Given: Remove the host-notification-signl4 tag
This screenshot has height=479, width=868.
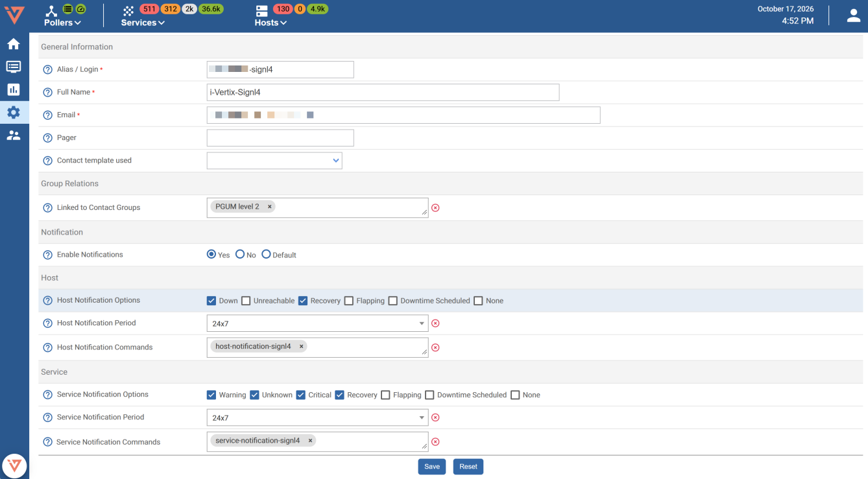Looking at the screenshot, I should click(301, 346).
